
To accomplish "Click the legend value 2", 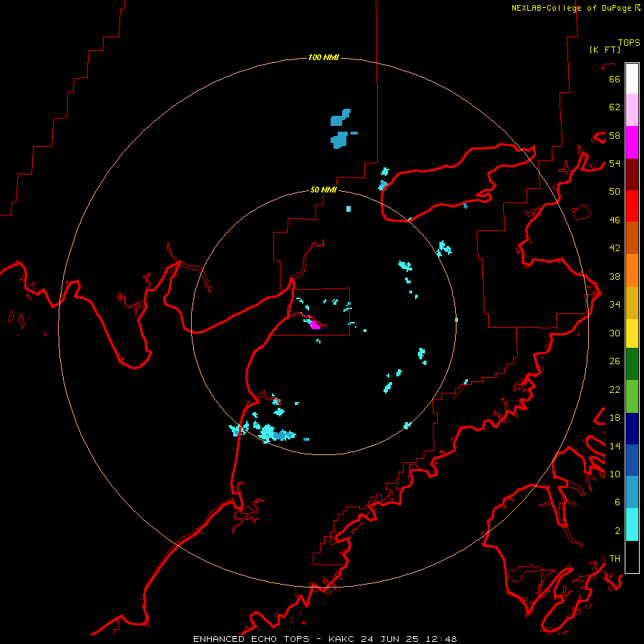I will 618,530.
